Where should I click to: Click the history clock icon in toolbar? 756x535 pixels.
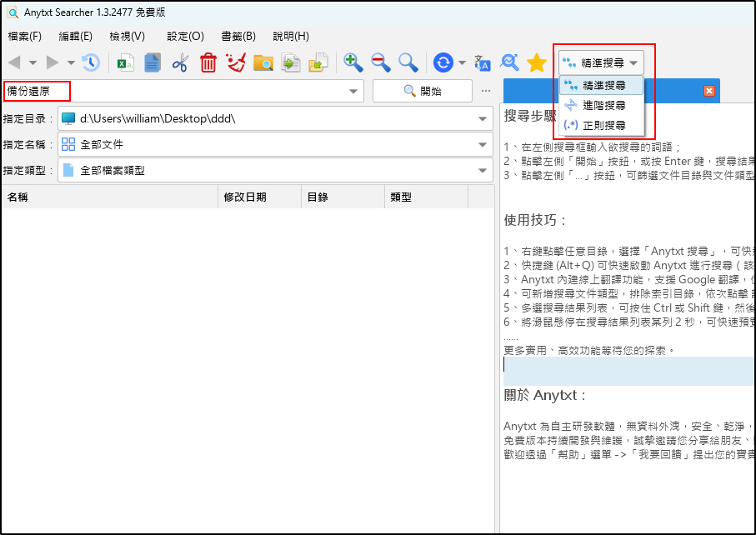90,62
